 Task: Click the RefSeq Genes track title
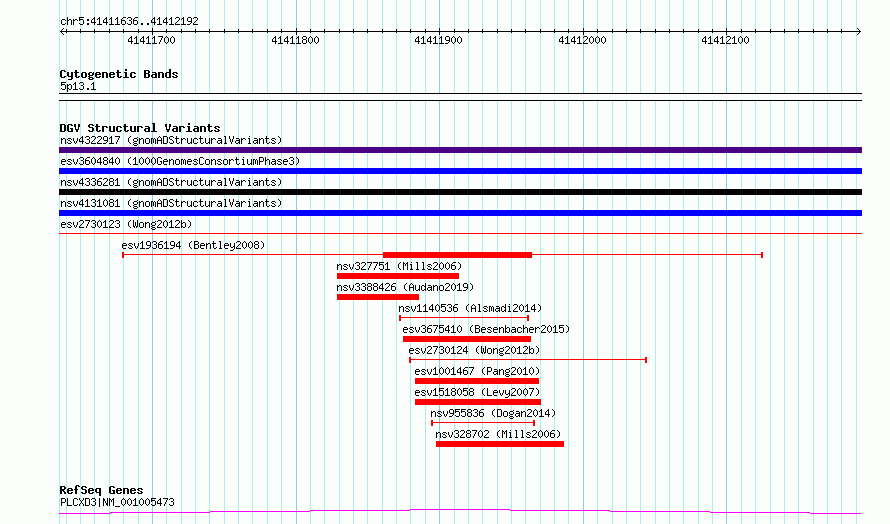click(101, 490)
